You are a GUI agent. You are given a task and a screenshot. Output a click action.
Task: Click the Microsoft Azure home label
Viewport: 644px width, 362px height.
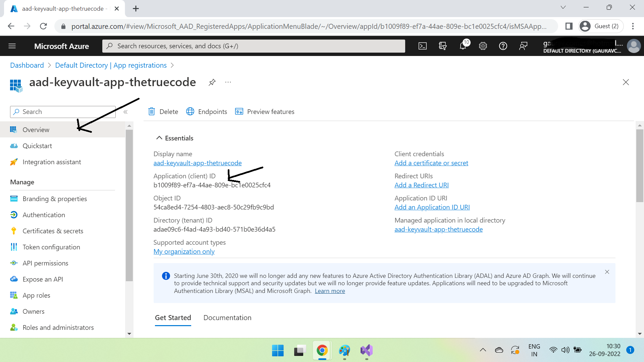click(x=61, y=46)
